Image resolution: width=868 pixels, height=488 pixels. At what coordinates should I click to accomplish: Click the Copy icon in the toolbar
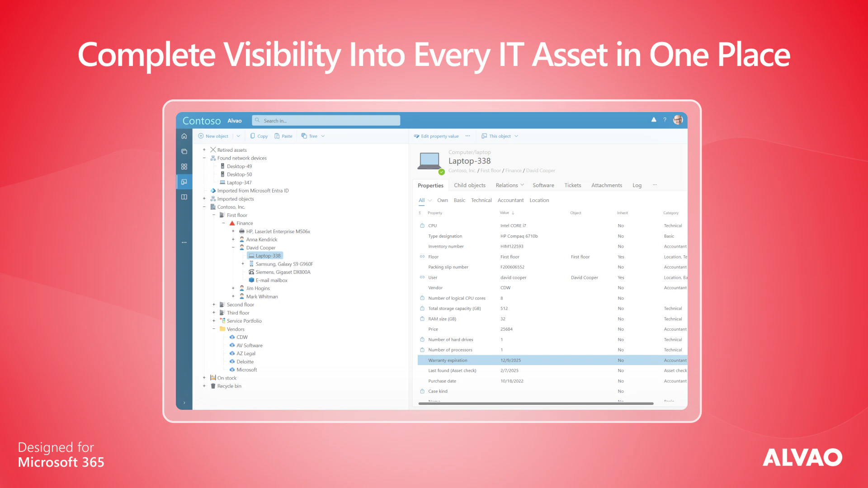point(253,136)
